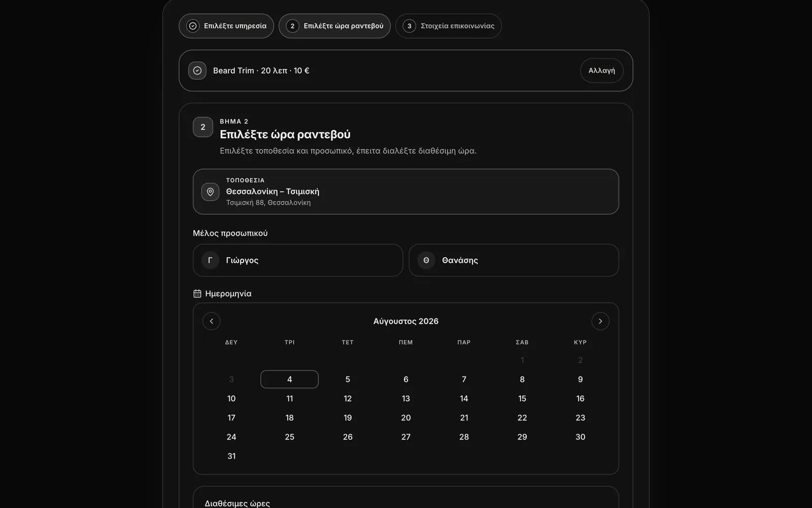This screenshot has width=812, height=508.
Task: Open the Στοιχεία επικοινωνίας step tab
Action: (x=449, y=26)
